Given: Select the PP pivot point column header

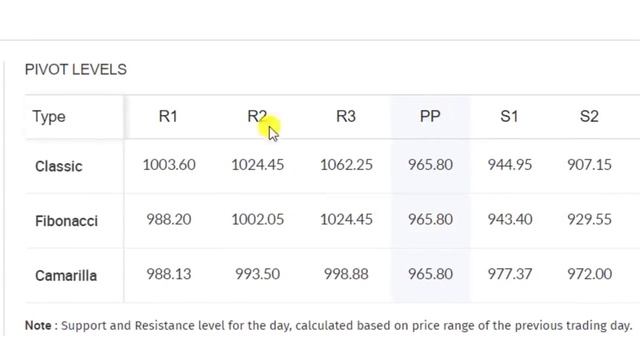Looking at the screenshot, I should tap(430, 116).
